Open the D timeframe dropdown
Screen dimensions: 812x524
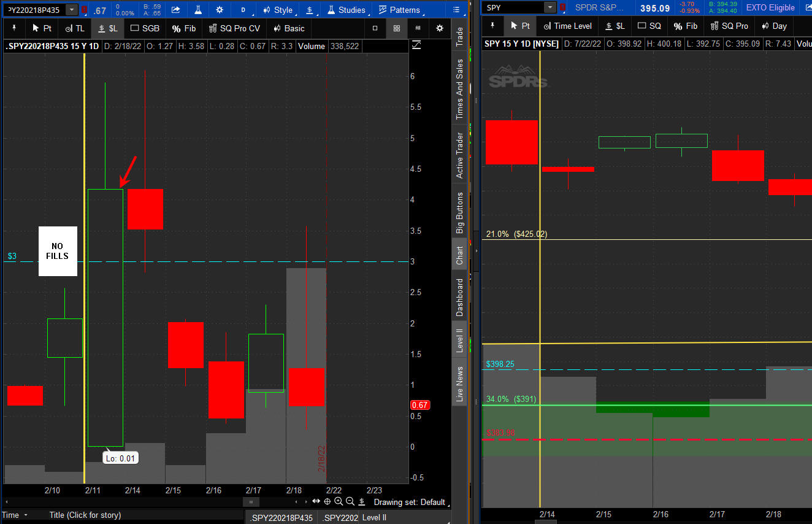tap(243, 10)
